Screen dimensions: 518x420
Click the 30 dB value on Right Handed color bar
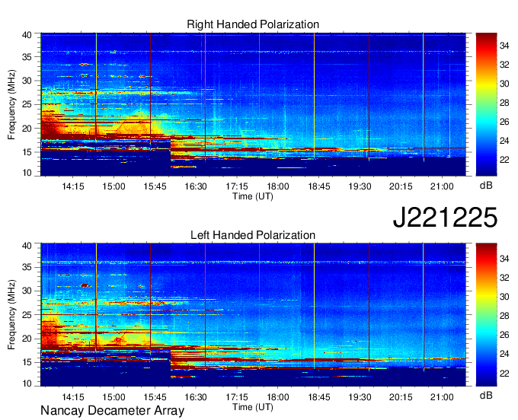point(504,84)
